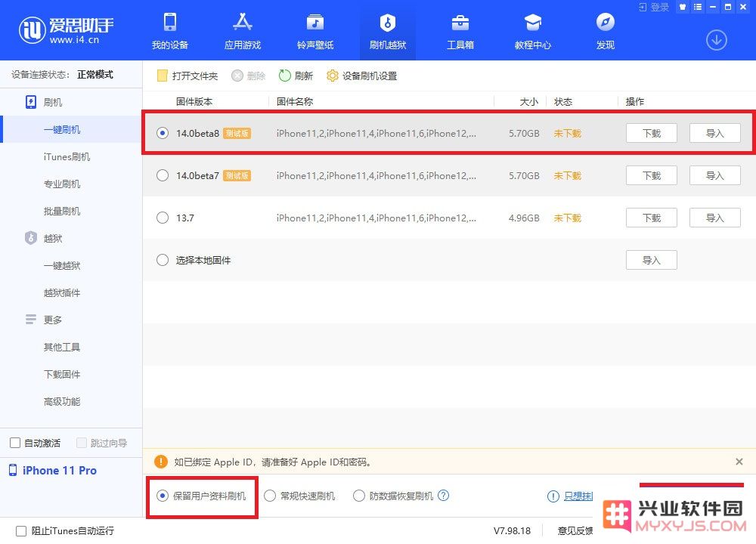This screenshot has height=544, width=756.
Task: Select the 选择本地固件 radio button
Action: [x=163, y=260]
